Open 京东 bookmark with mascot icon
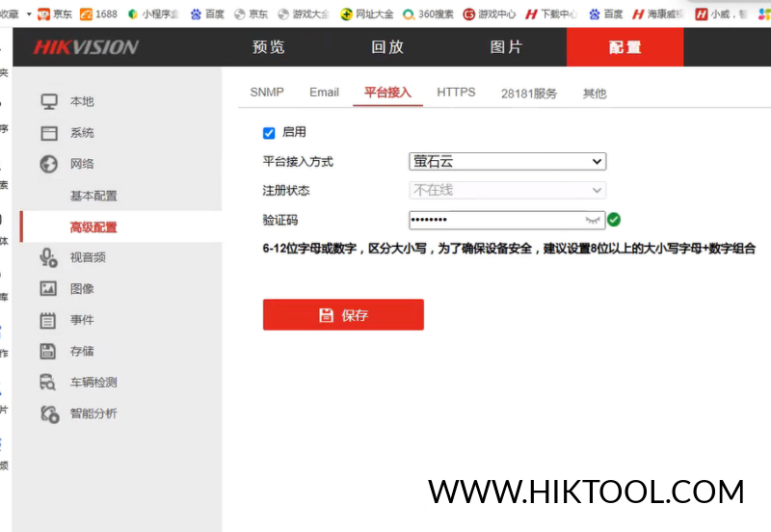 point(55,13)
